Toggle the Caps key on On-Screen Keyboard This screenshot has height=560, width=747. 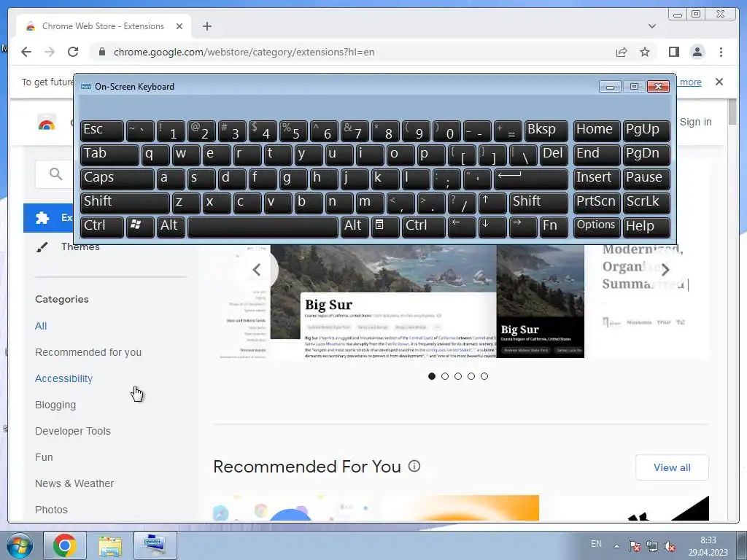tap(117, 179)
